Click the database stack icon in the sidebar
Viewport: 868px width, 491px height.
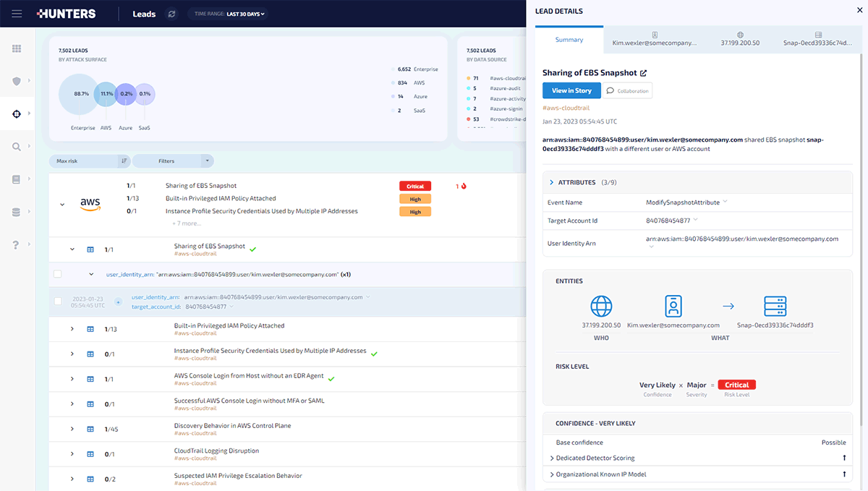pos(17,212)
